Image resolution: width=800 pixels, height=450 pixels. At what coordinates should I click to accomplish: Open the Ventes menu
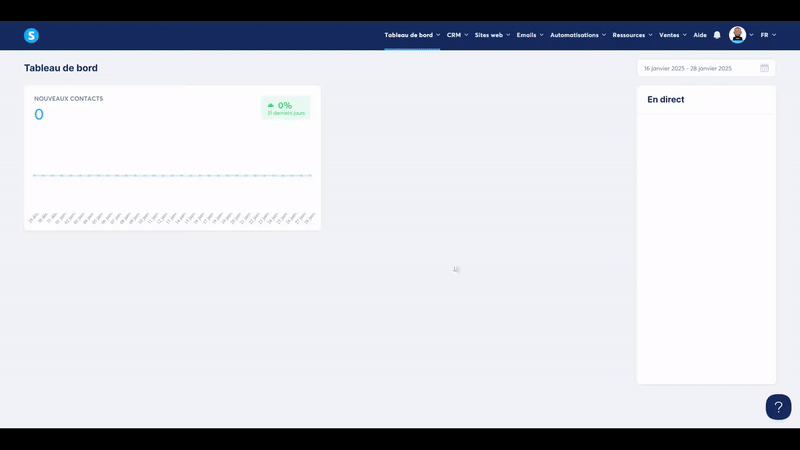[672, 35]
